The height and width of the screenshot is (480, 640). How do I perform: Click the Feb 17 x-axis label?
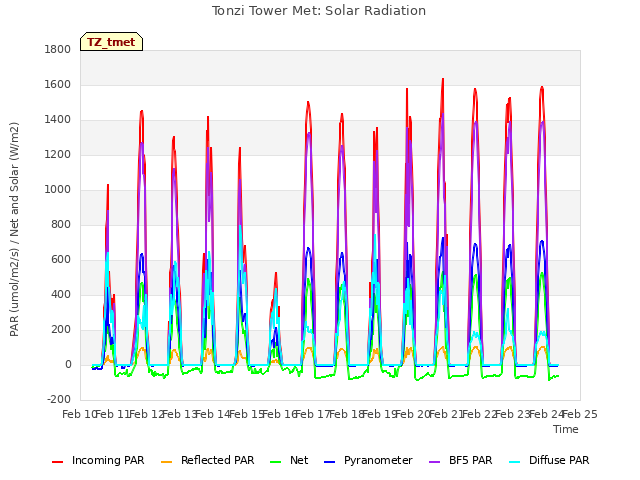pyautogui.click(x=312, y=414)
